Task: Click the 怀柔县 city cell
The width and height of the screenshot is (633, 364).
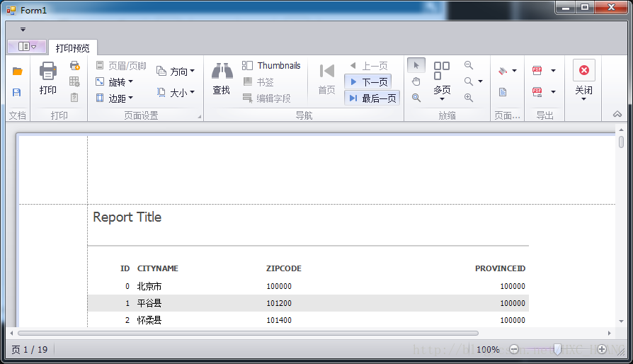Action: [x=149, y=320]
